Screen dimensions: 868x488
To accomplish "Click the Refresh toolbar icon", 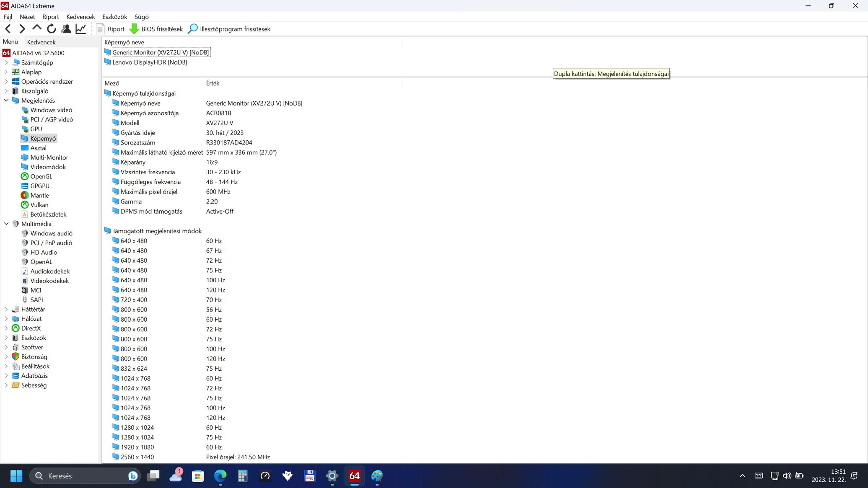I will click(x=52, y=29).
